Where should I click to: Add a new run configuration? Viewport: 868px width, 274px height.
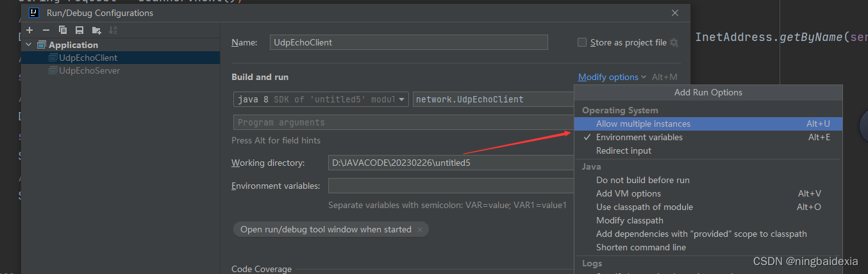29,30
